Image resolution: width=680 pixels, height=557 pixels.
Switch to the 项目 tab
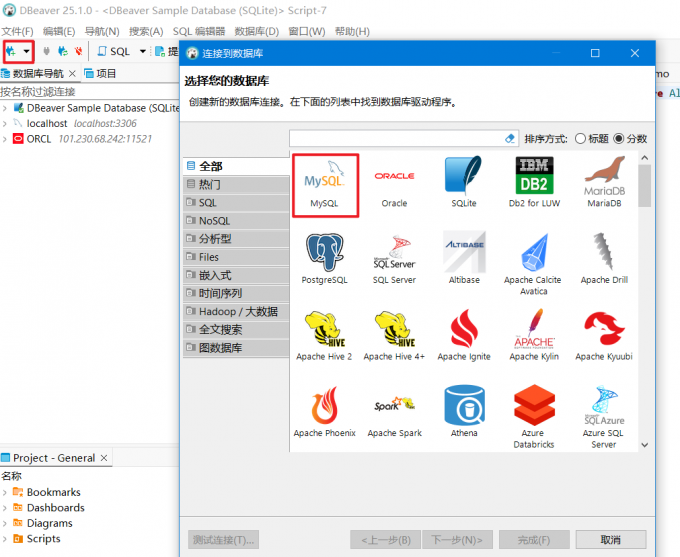101,74
